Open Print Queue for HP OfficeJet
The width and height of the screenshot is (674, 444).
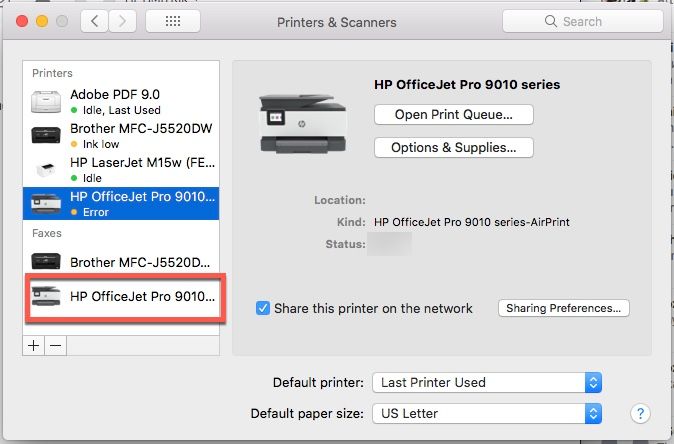pos(454,114)
